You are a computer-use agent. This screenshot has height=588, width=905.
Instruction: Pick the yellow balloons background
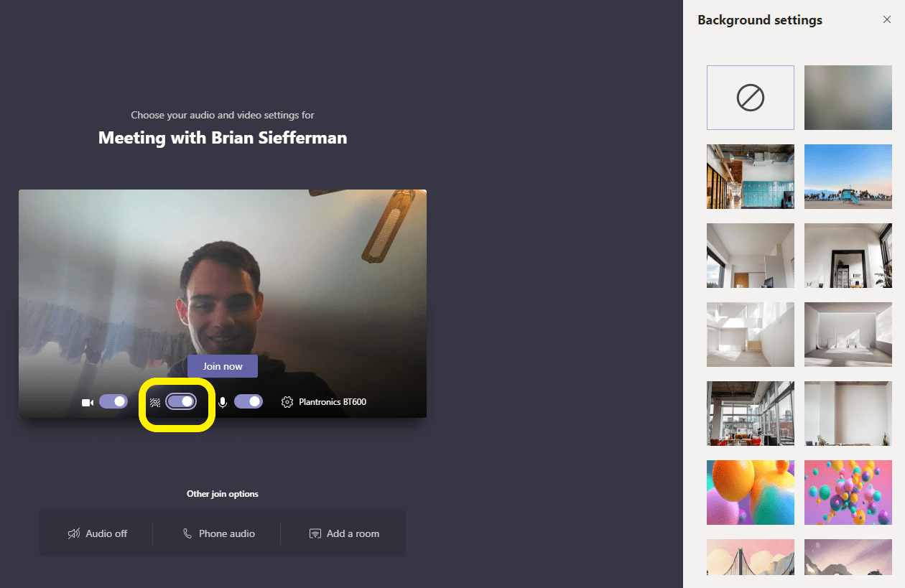pos(750,493)
